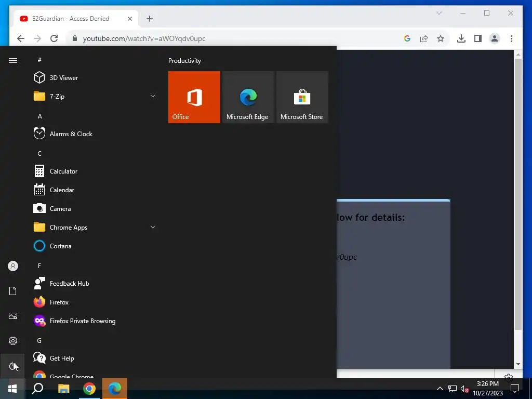This screenshot has width=532, height=399.
Task: Toggle Chrome side panel
Action: pyautogui.click(x=478, y=38)
